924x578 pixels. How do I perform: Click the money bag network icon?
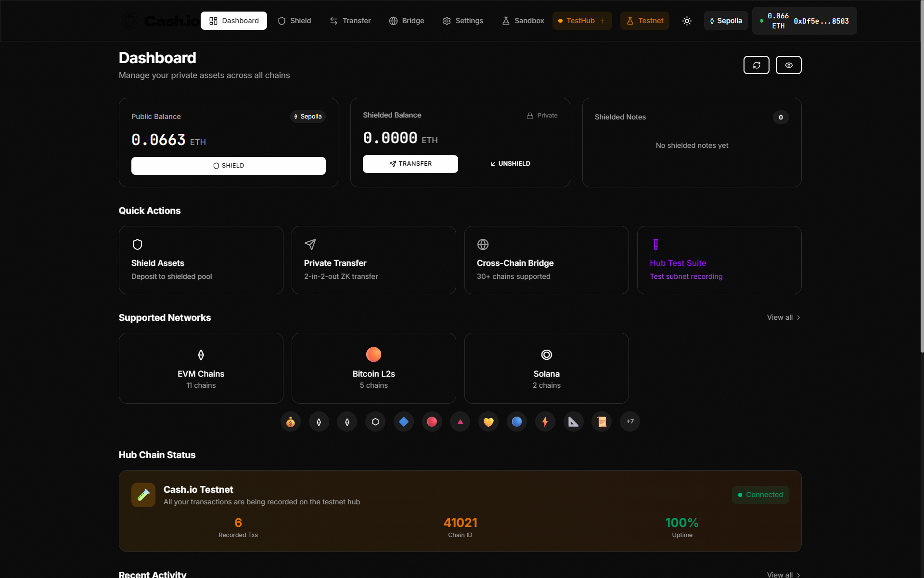pos(291,421)
